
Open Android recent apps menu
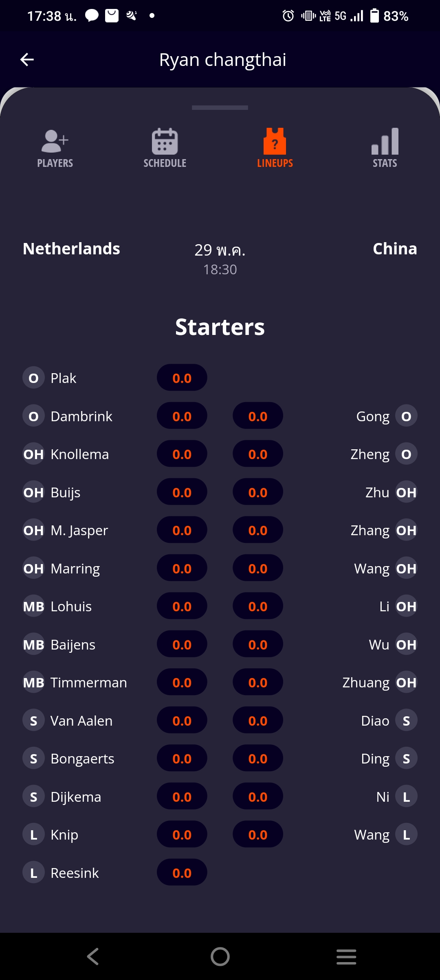[346, 956]
